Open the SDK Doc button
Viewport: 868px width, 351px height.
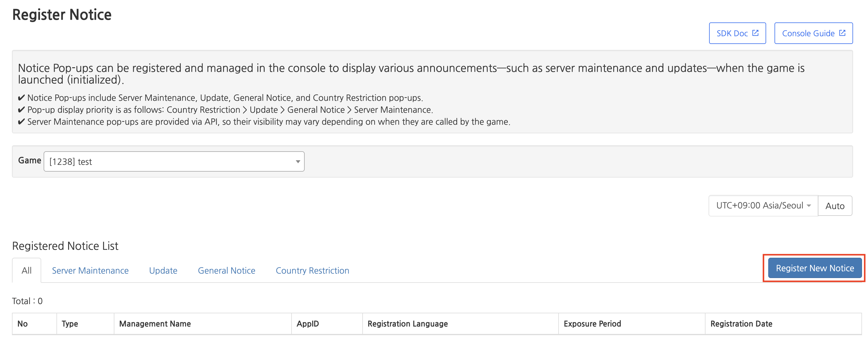tap(732, 33)
